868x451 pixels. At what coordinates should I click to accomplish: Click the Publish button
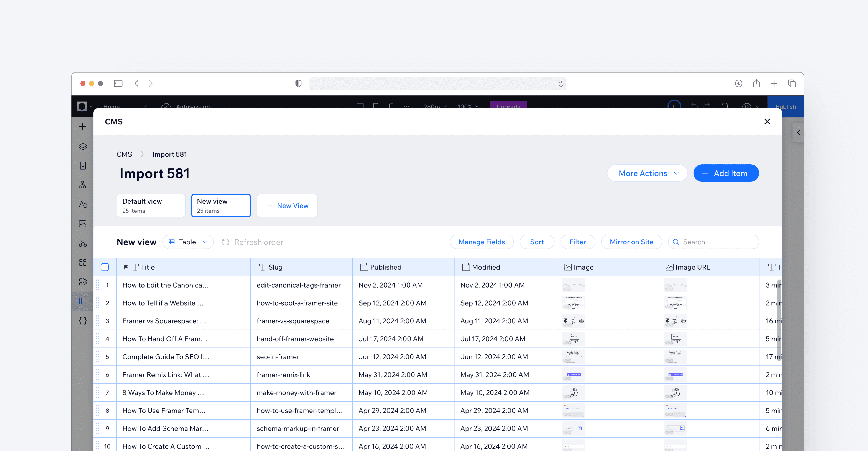point(786,106)
